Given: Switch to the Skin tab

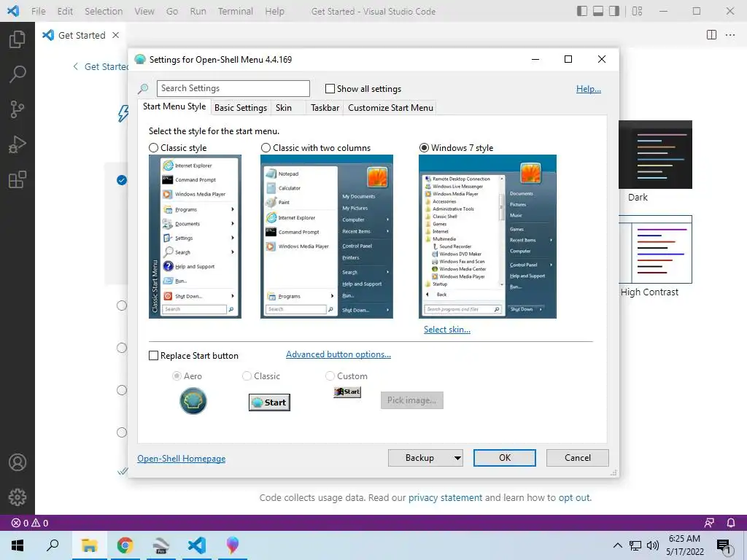Looking at the screenshot, I should click(x=284, y=108).
